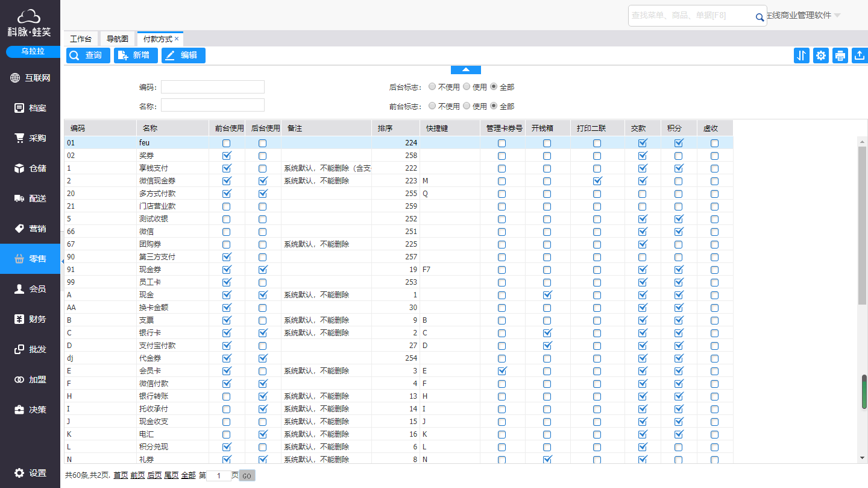Viewport: 868px width, 488px height.
Task: Open the 批发 sidebar module
Action: click(30, 349)
